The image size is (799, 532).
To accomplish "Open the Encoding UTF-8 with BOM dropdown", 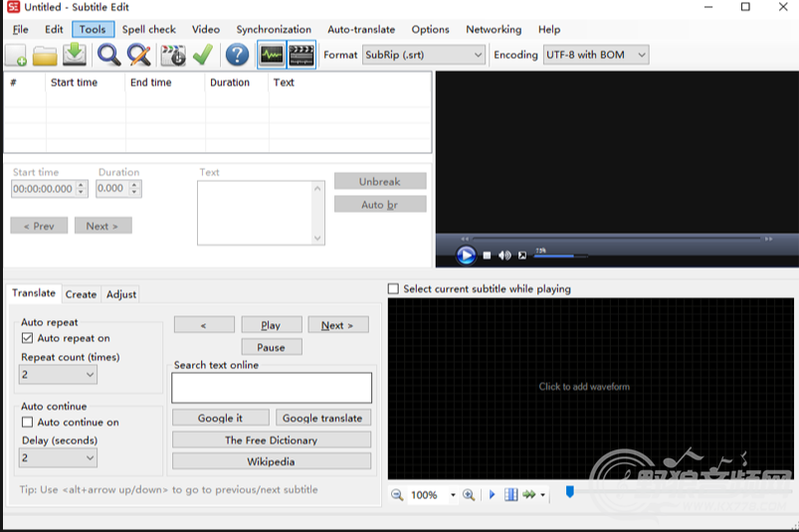I will 596,55.
